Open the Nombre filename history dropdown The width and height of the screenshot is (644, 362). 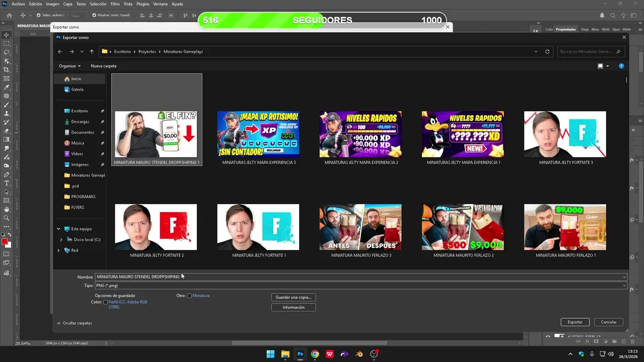(x=624, y=277)
